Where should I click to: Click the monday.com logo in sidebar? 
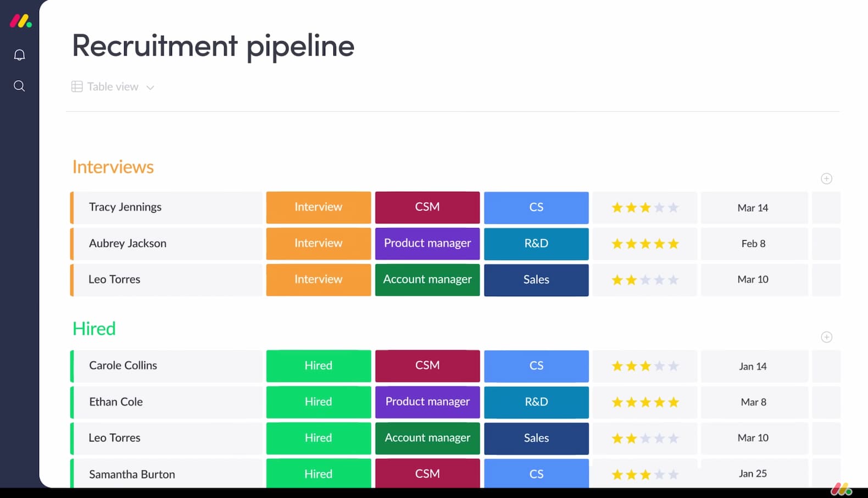20,21
